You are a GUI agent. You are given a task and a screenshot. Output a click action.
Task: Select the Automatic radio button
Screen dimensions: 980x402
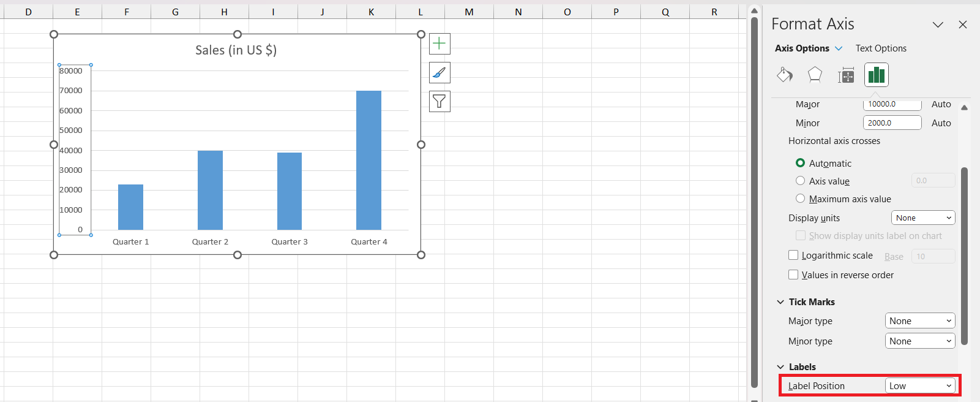click(x=800, y=163)
